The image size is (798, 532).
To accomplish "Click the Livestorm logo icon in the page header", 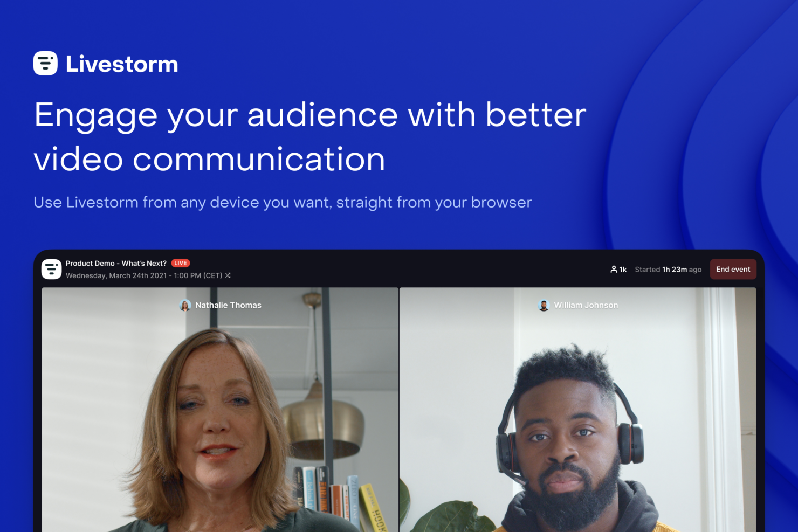I will tap(45, 64).
